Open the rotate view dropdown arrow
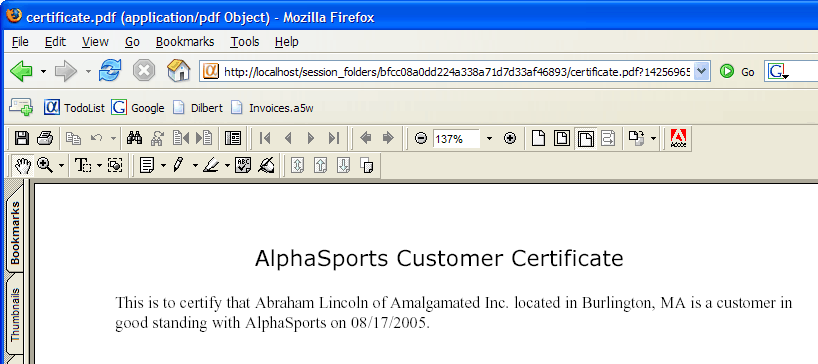Viewport: 818px width, 364px height. tap(654, 139)
